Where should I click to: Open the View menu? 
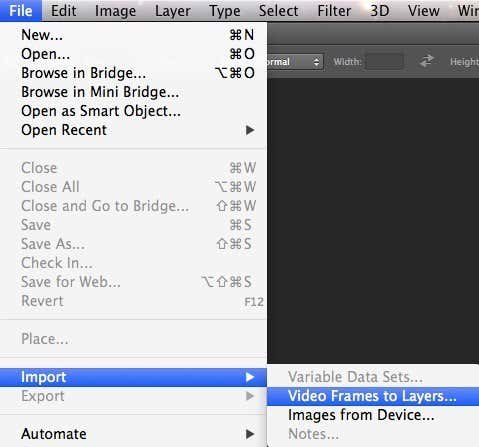click(x=424, y=11)
